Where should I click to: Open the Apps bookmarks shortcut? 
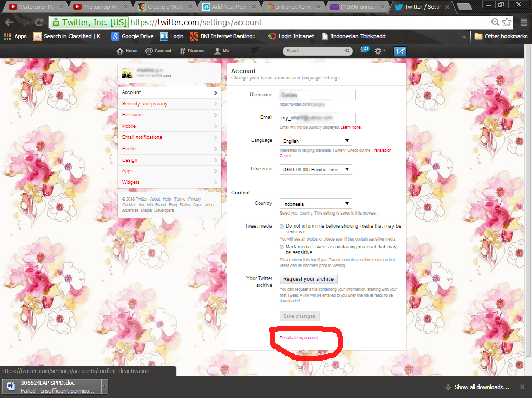point(15,36)
